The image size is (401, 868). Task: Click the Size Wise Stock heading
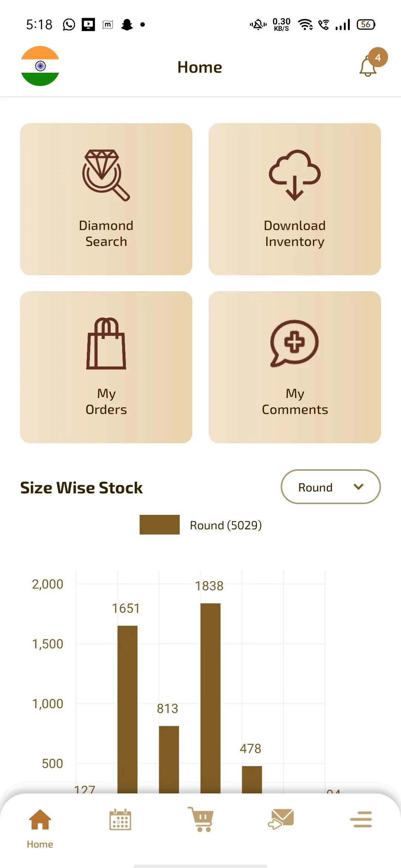(x=81, y=488)
